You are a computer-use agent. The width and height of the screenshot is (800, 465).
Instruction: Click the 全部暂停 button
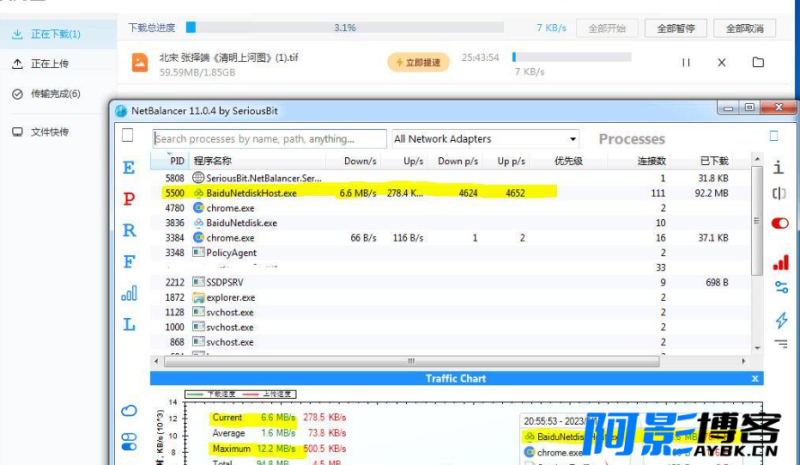click(676, 29)
